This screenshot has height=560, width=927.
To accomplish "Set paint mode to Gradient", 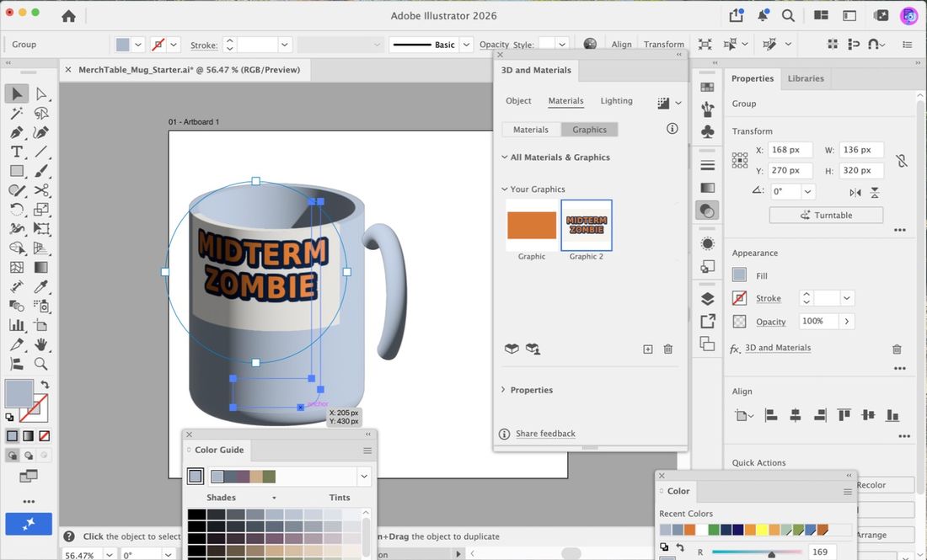I will [x=29, y=436].
